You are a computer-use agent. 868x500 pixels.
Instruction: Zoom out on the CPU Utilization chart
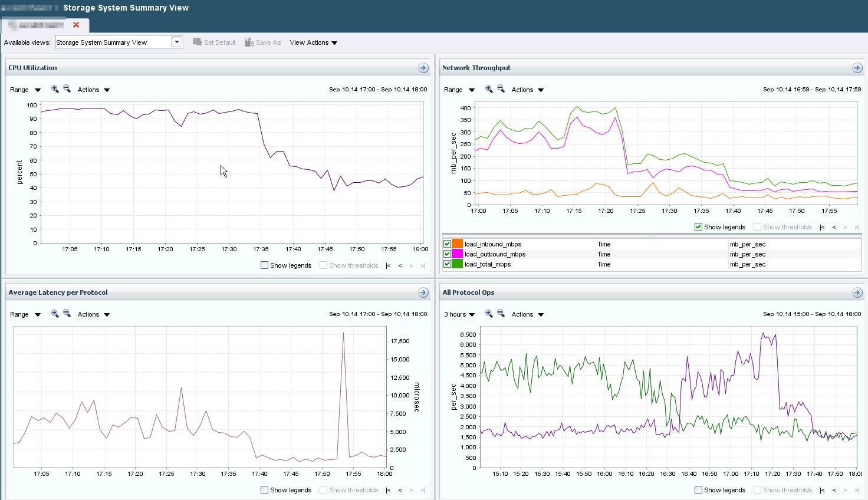(x=67, y=89)
